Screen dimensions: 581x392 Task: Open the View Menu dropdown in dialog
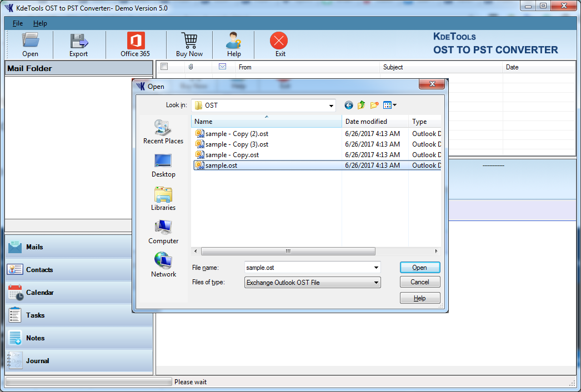[x=390, y=105]
